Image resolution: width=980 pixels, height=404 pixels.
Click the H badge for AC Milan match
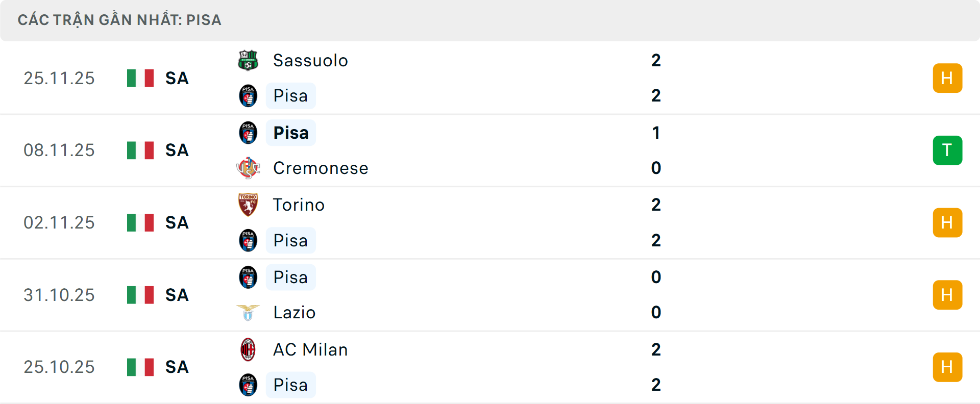click(x=947, y=367)
